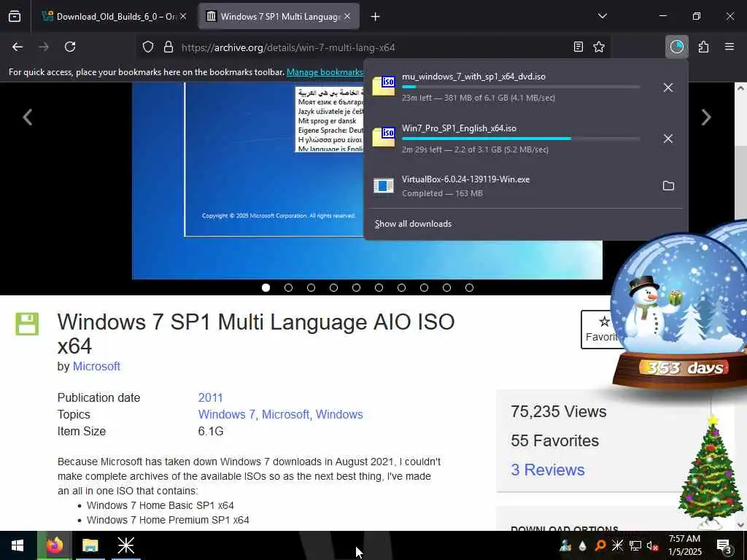This screenshot has width=747, height=560.
Task: Select last carousel dot
Action: click(x=469, y=287)
